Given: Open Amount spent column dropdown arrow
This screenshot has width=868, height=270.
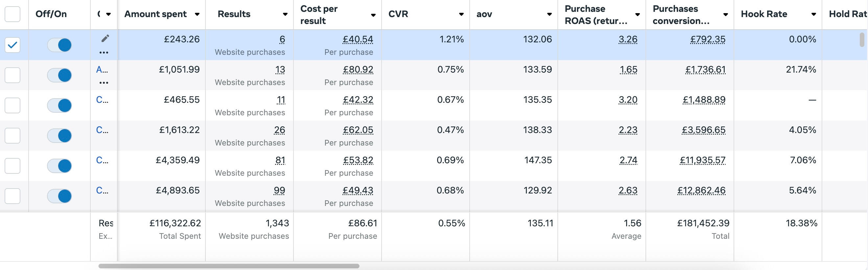Looking at the screenshot, I should [197, 14].
